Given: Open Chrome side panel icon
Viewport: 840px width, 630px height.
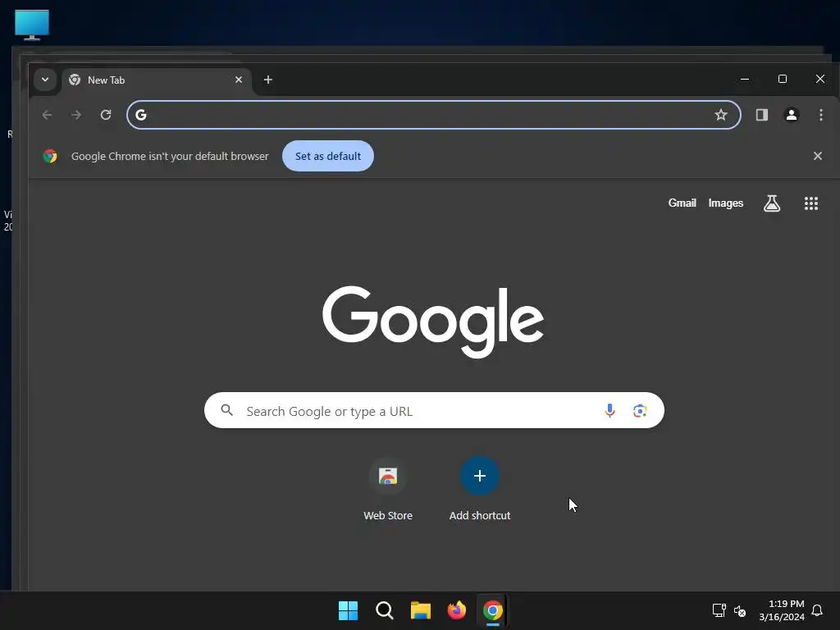Looking at the screenshot, I should 762,115.
